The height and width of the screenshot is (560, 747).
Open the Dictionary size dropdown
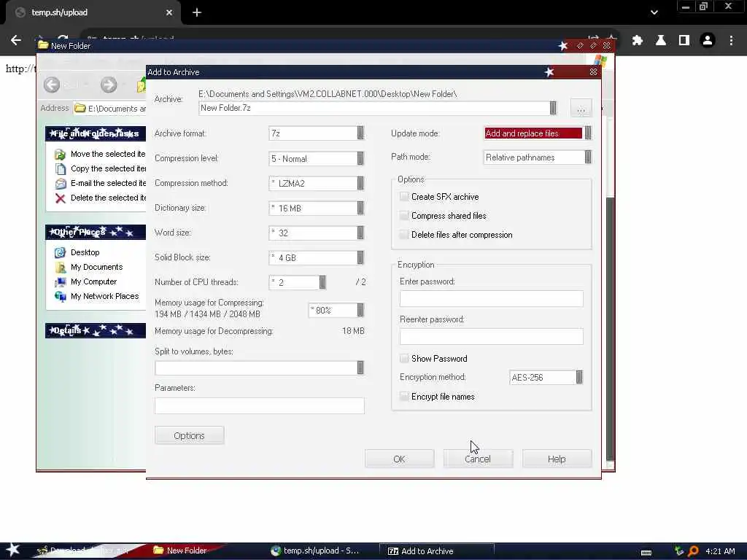(x=360, y=208)
